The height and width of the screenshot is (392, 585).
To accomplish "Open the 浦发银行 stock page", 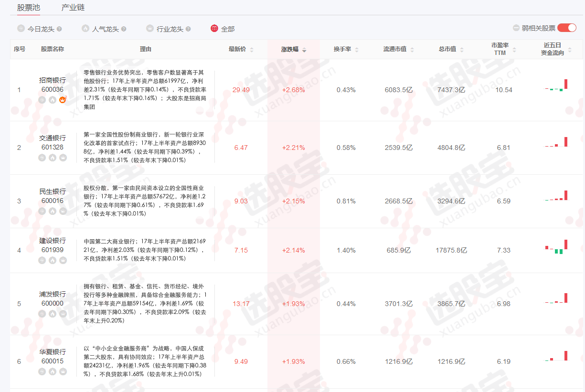I will coord(53,294).
